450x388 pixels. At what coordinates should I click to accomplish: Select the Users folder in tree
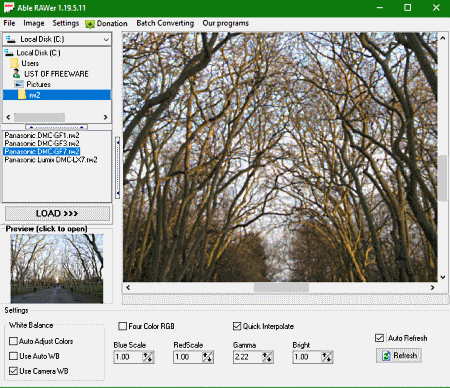coord(30,63)
